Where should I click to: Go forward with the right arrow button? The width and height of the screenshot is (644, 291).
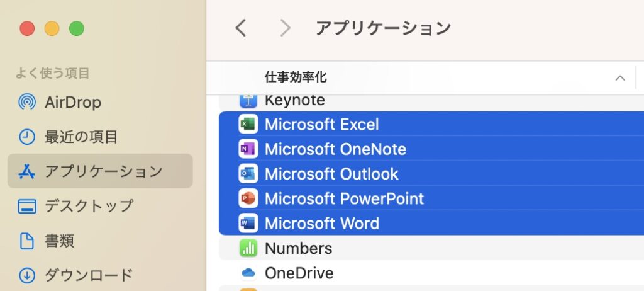coord(285,28)
